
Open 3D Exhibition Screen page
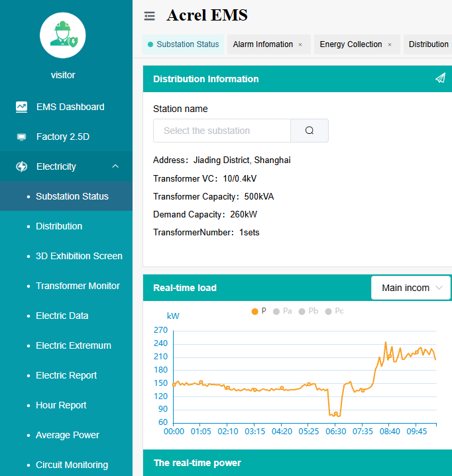pos(66,256)
